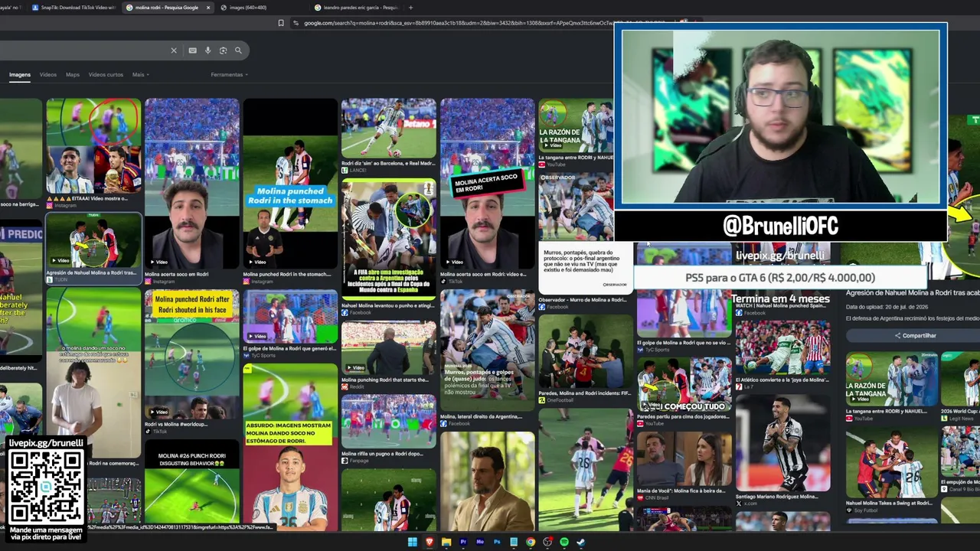Open 'Molina punched Rodri in the stomach' image
980x551 pixels.
290,183
